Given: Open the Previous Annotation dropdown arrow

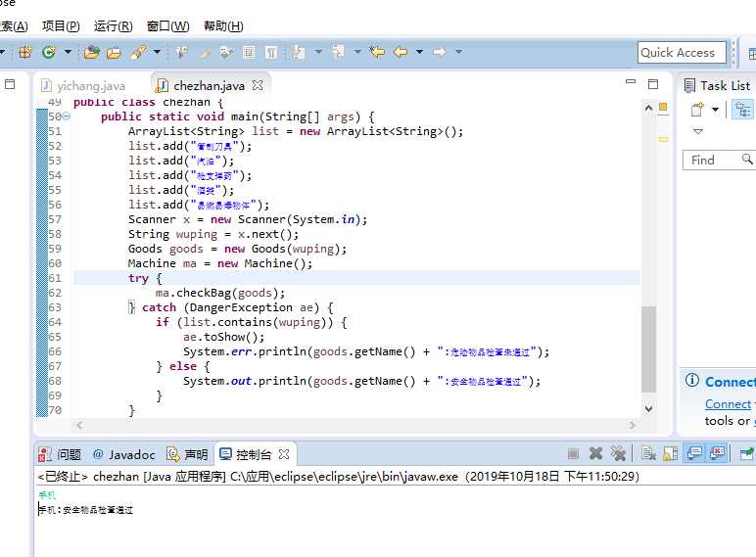Looking at the screenshot, I should (357, 52).
